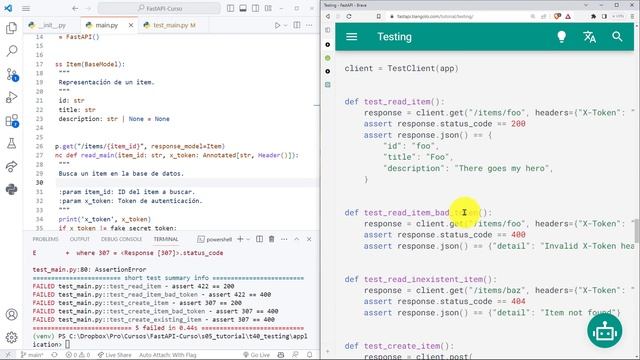Bookmark the page in Brave toolbar
The height and width of the screenshot is (360, 640).
pos(379,16)
